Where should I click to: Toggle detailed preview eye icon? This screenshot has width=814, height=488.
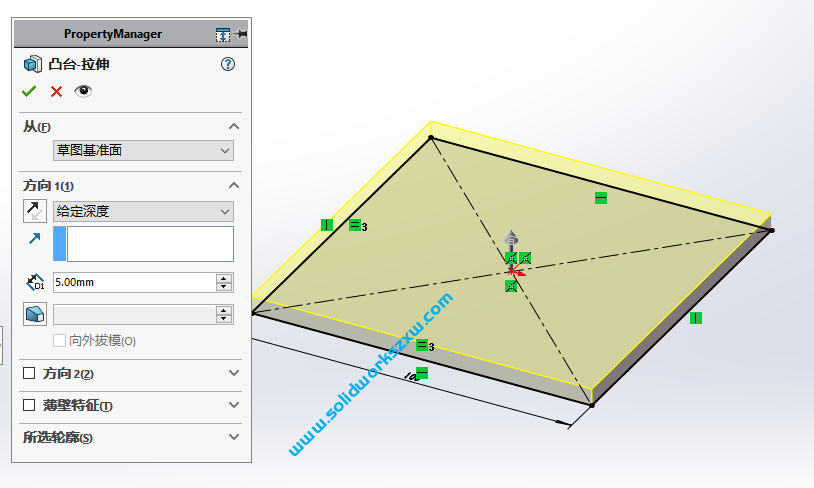(x=83, y=91)
